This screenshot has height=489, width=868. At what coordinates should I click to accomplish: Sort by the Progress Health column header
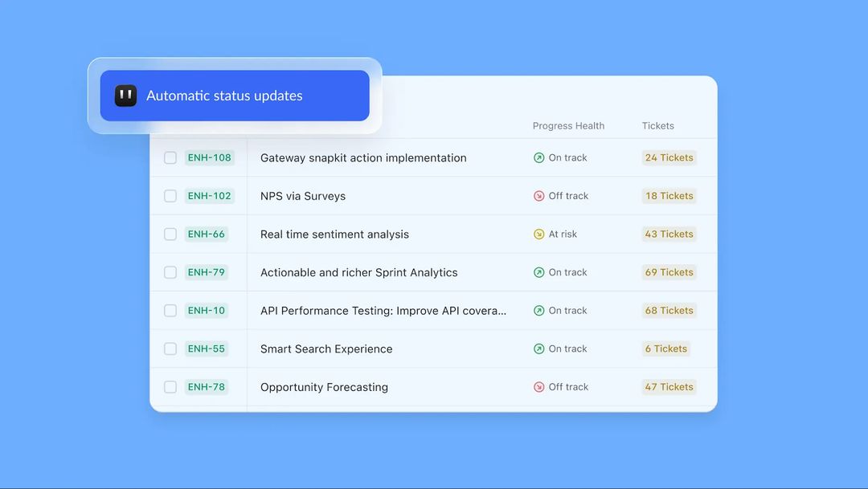coord(568,125)
